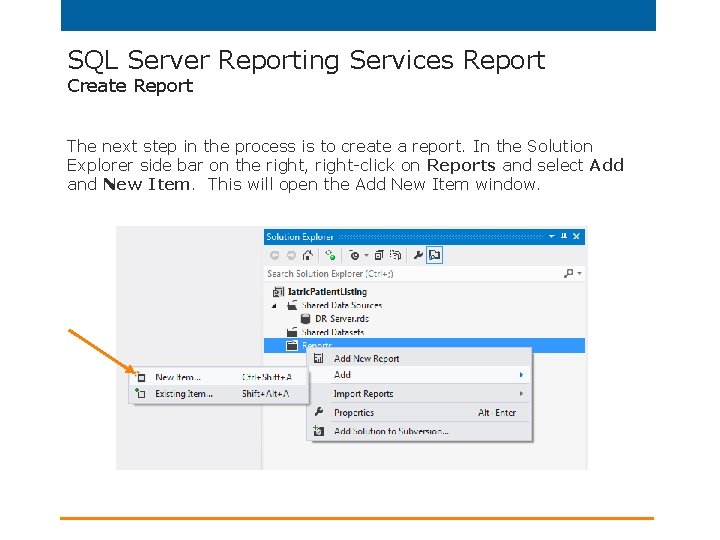The height and width of the screenshot is (540, 720).
Task: Click the Import Reports submenu arrow
Action: point(521,394)
